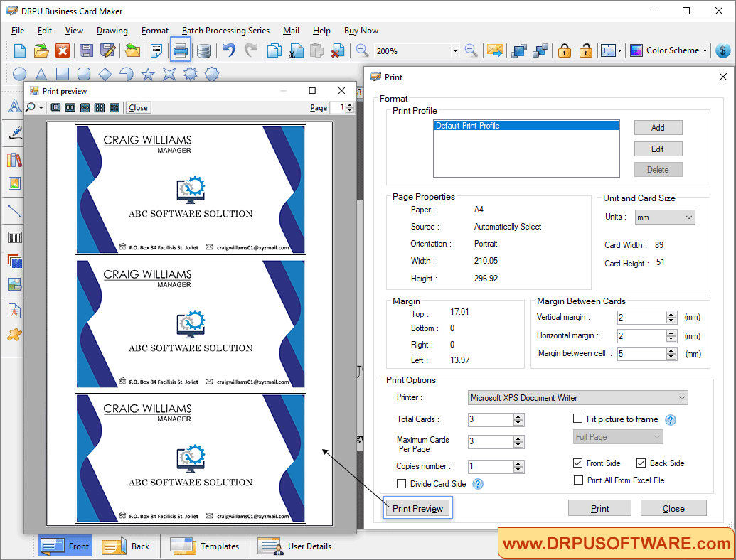Open the File menu

18,31
